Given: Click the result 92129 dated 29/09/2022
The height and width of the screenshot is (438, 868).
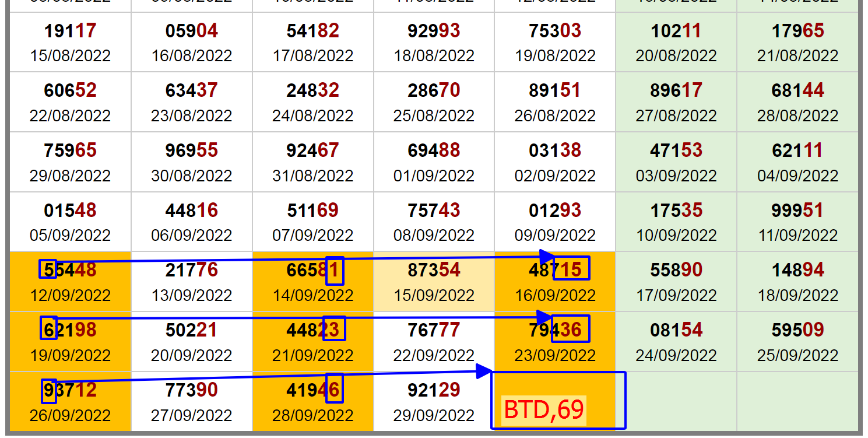Looking at the screenshot, I should point(434,390).
